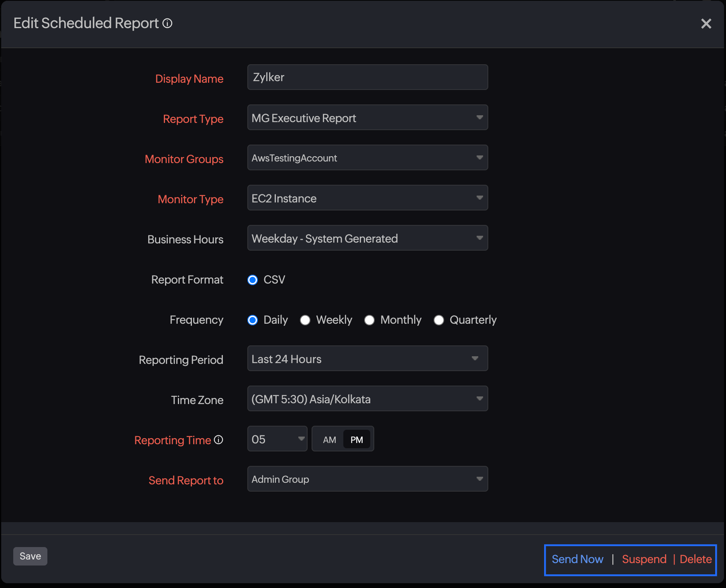Viewport: 726px width, 588px height.
Task: Open the Reporting Period dropdown
Action: [367, 359]
